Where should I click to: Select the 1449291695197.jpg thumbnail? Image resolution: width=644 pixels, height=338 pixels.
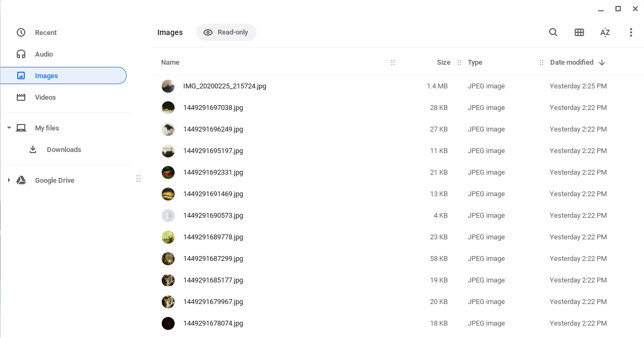coord(168,151)
